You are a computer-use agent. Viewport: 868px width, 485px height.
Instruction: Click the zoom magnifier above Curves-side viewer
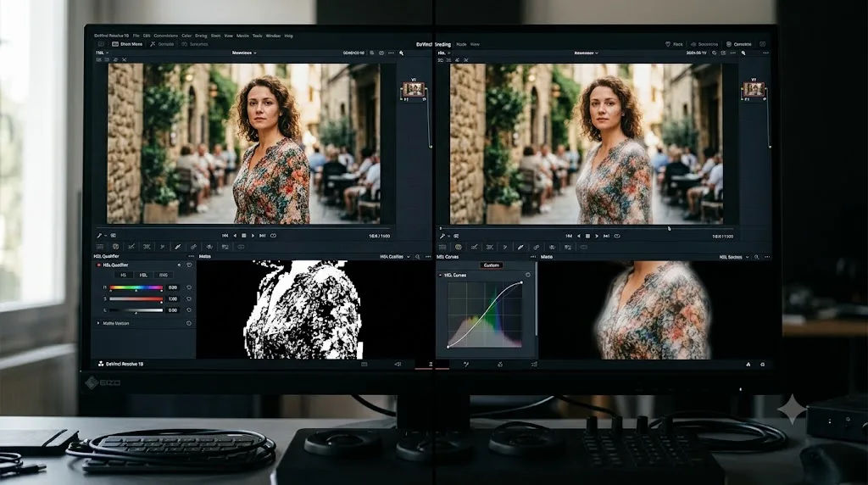click(743, 53)
